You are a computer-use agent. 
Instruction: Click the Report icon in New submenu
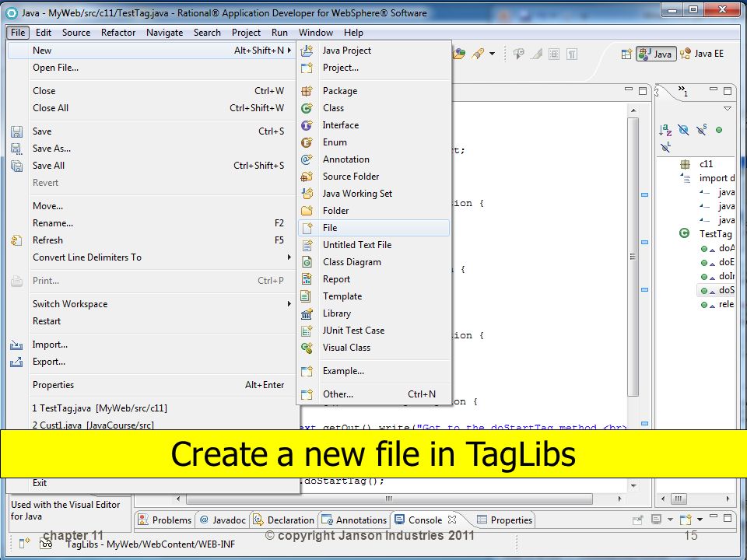click(307, 279)
